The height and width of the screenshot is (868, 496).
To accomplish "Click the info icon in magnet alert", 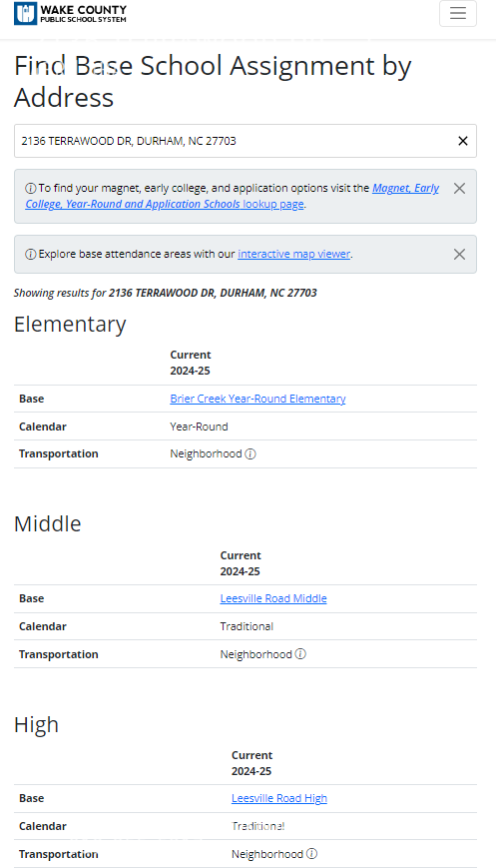I will [31, 188].
